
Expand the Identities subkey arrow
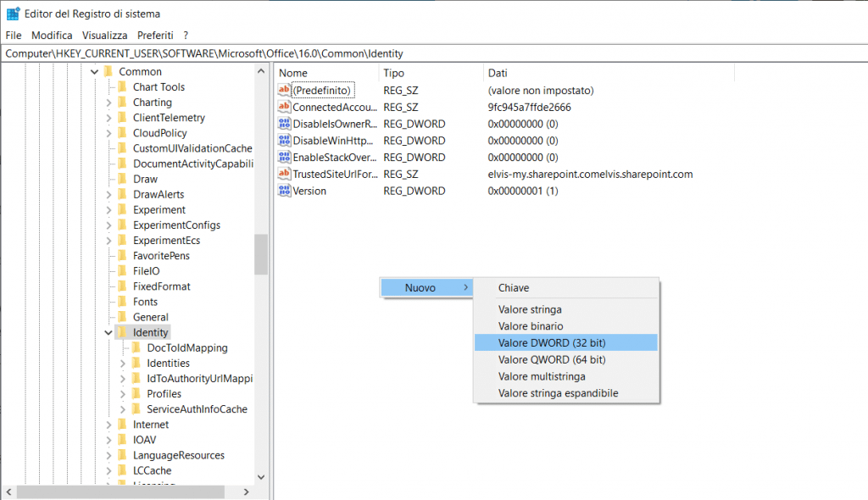(123, 364)
